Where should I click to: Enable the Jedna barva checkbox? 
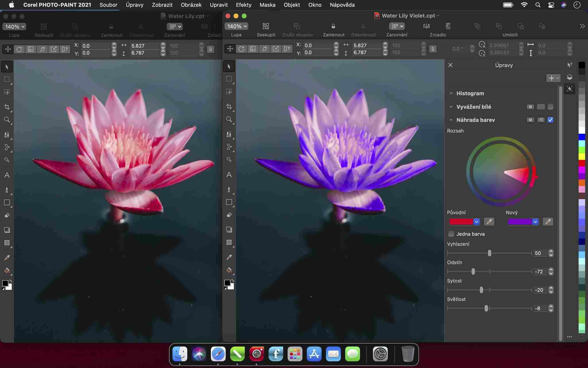click(451, 234)
